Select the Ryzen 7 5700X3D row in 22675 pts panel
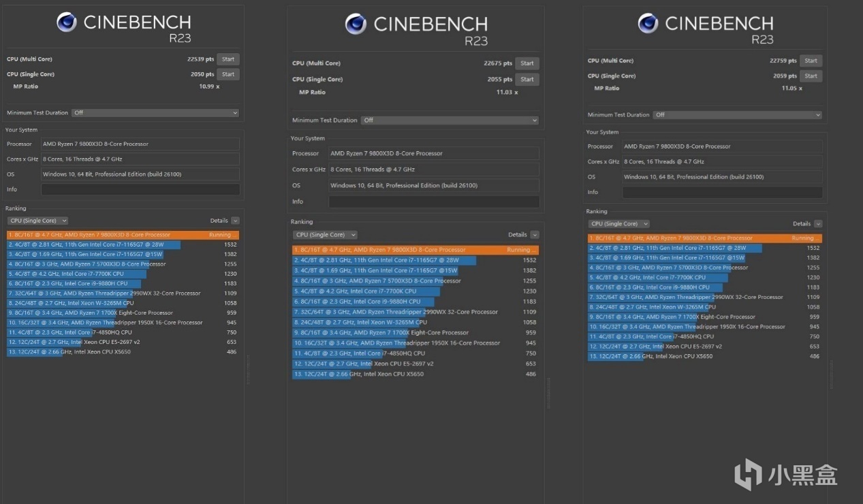This screenshot has width=863, height=504. tap(415, 281)
